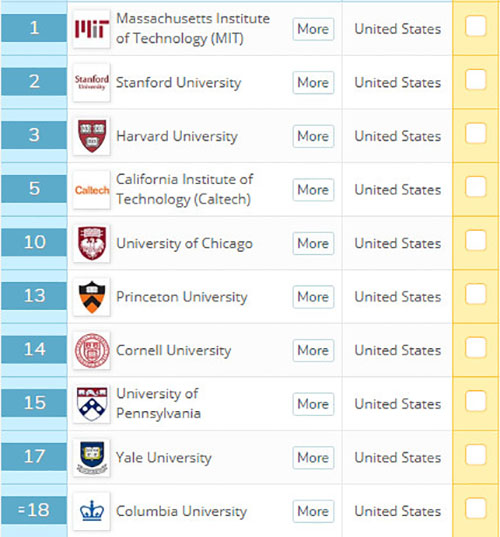
Task: Open the Harvard shield logo
Action: 91,136
